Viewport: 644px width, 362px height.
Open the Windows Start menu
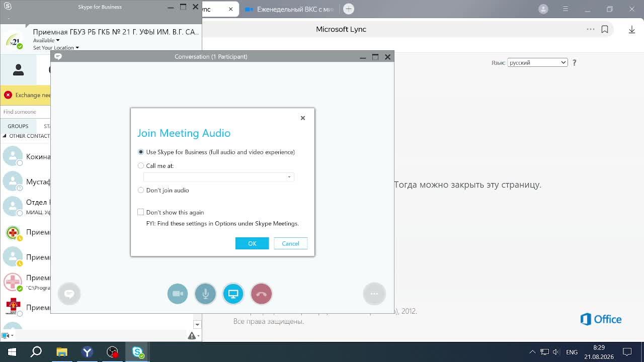12,352
